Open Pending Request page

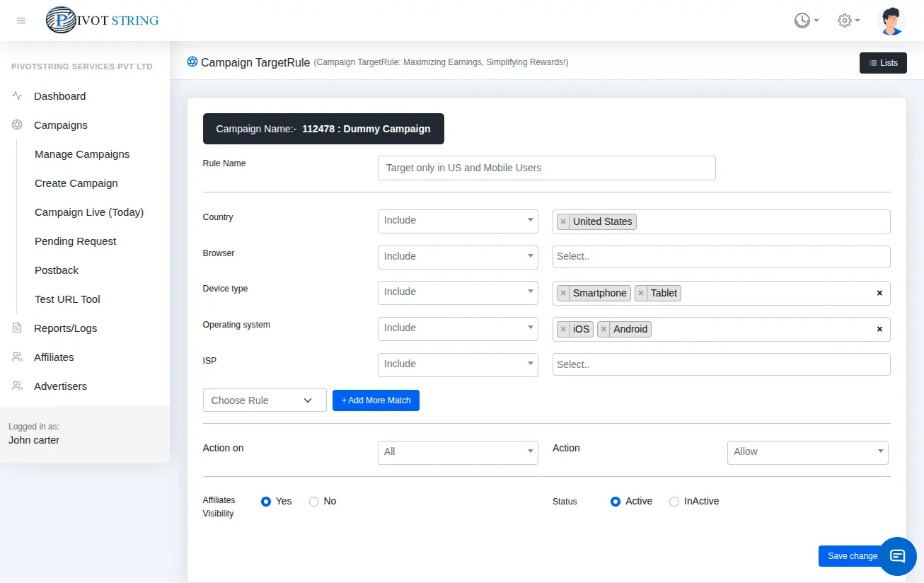(x=76, y=241)
